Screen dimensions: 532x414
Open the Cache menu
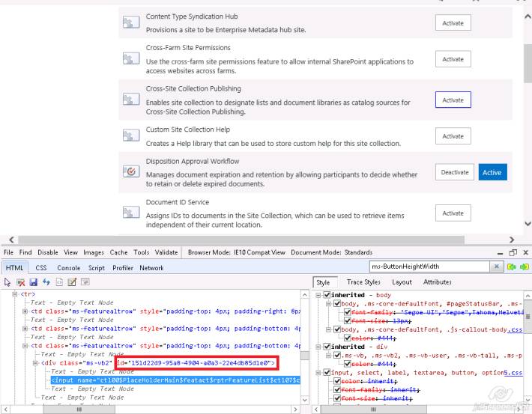pos(118,252)
